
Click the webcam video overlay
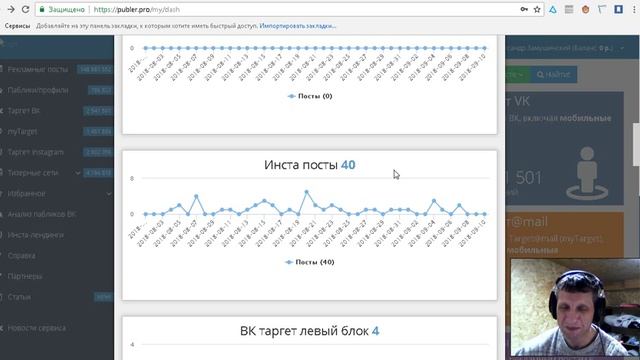(575, 308)
